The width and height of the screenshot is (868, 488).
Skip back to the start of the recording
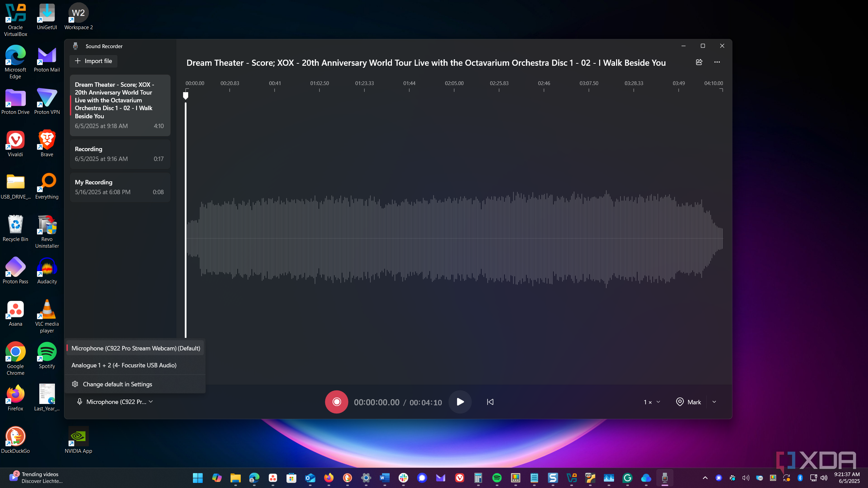point(490,402)
